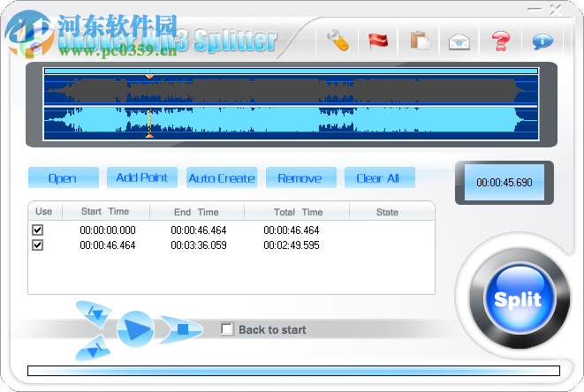The image size is (584, 392).
Task: Click the overview position bar above the waveform
Action: click(x=291, y=71)
